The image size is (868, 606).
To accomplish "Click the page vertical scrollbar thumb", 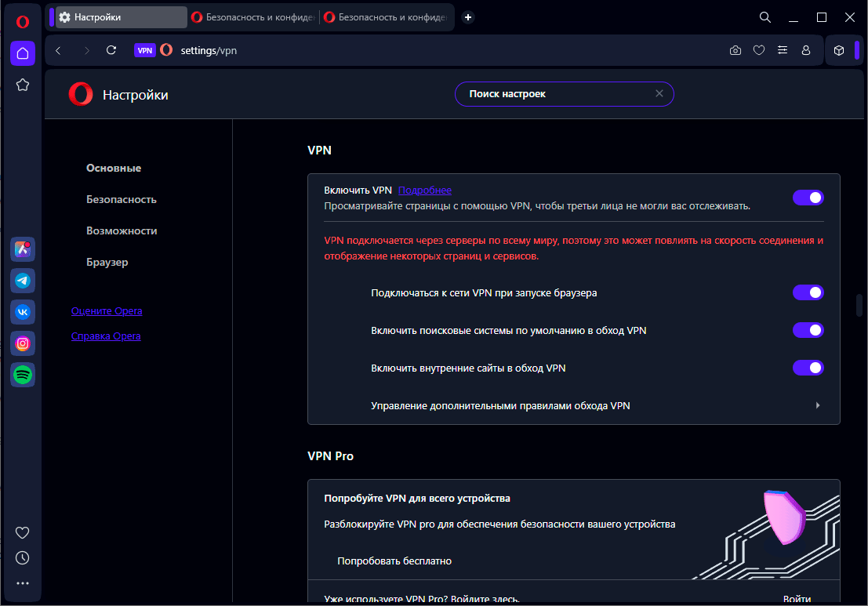I will 859,305.
